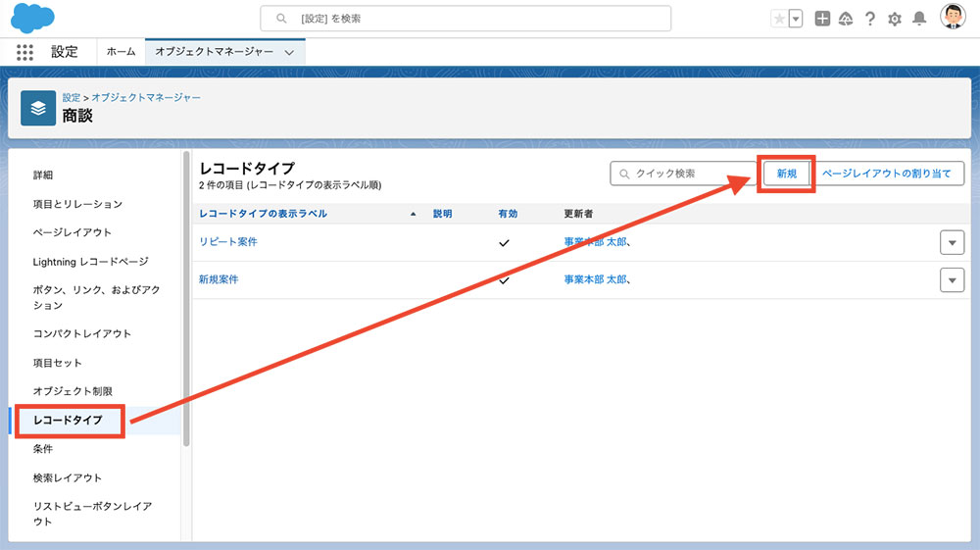Screen dimensions: 980x550
Task: Open 項目とリレーション in the sidebar
Action: pyautogui.click(x=77, y=204)
